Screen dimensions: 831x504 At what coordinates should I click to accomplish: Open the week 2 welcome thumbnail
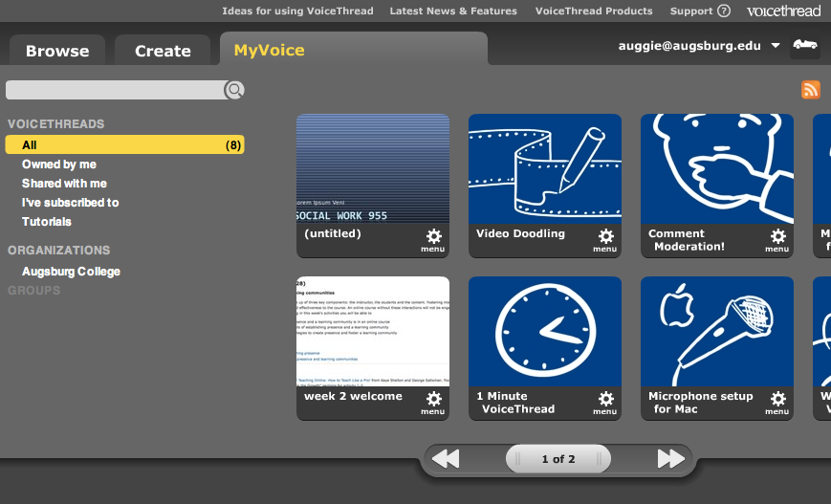pos(373,331)
